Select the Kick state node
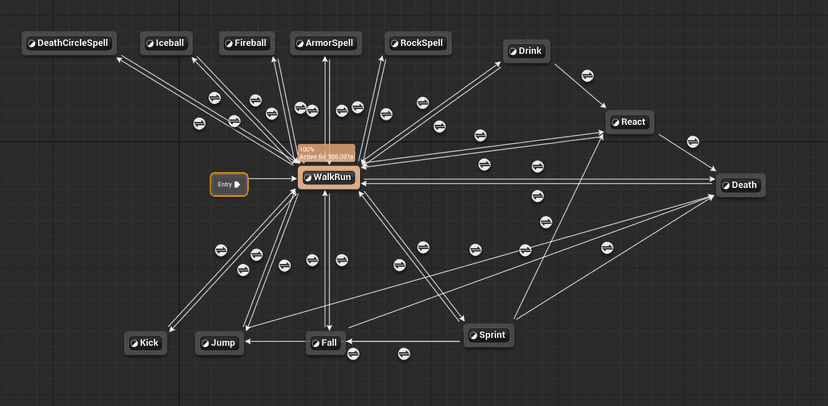The width and height of the screenshot is (828, 406). [145, 343]
